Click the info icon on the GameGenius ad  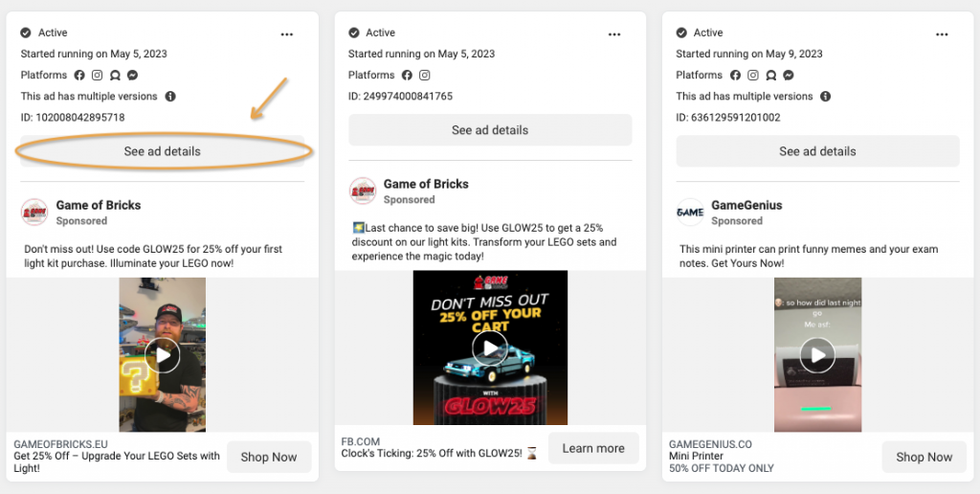(825, 97)
